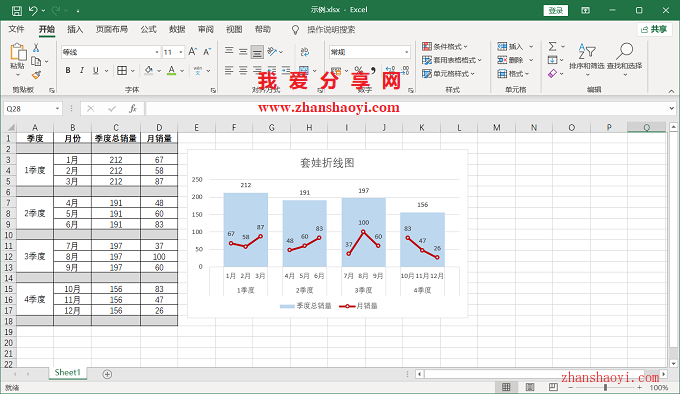Switch to Normal view icon
Screen dimensions: 680x394
click(x=506, y=387)
